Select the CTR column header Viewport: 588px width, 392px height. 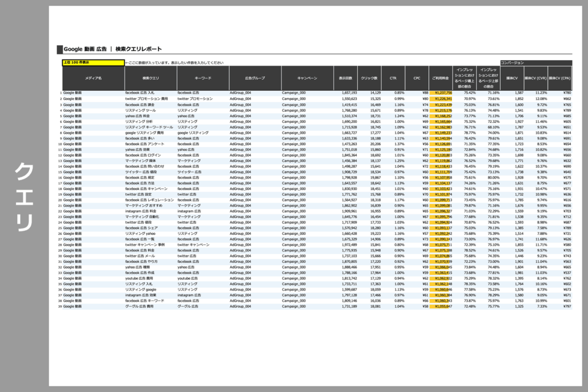[x=393, y=77]
